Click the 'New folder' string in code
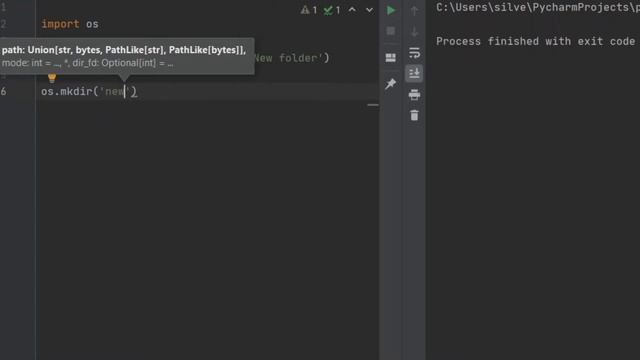Image resolution: width=640 pixels, height=360 pixels. tap(290, 58)
